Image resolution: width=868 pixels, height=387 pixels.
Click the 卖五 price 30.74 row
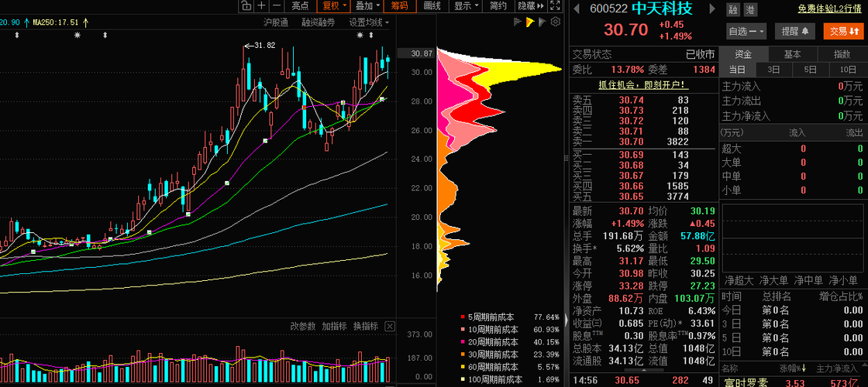click(x=643, y=100)
